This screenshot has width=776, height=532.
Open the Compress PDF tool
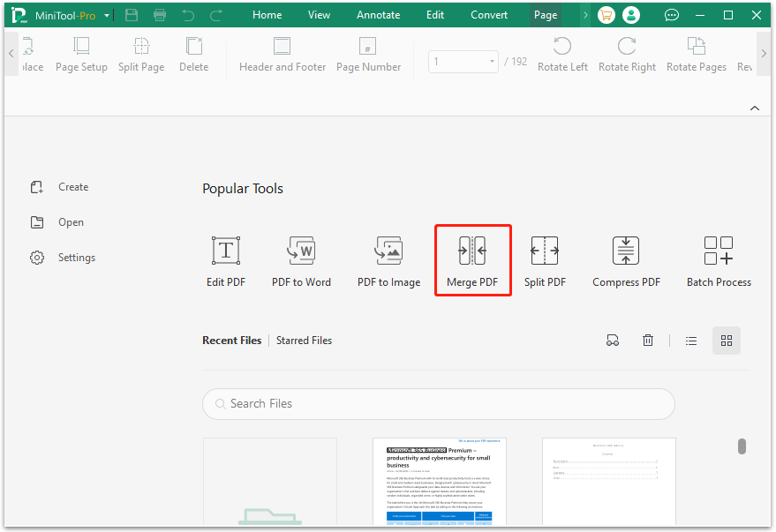(x=626, y=261)
